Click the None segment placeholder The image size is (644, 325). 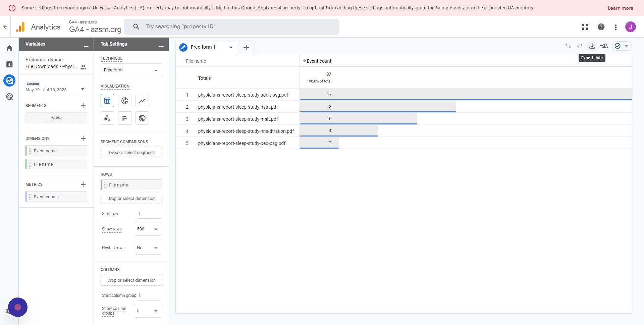pos(56,118)
